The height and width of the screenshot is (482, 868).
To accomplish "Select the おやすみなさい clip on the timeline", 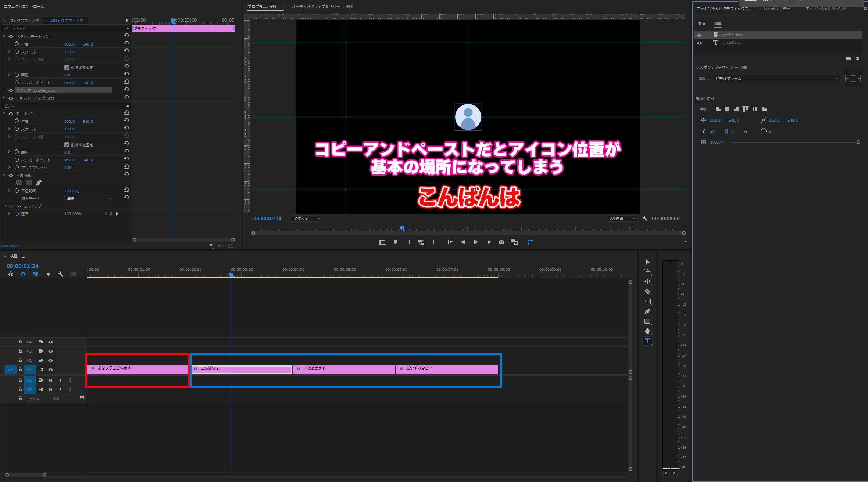I will point(447,370).
